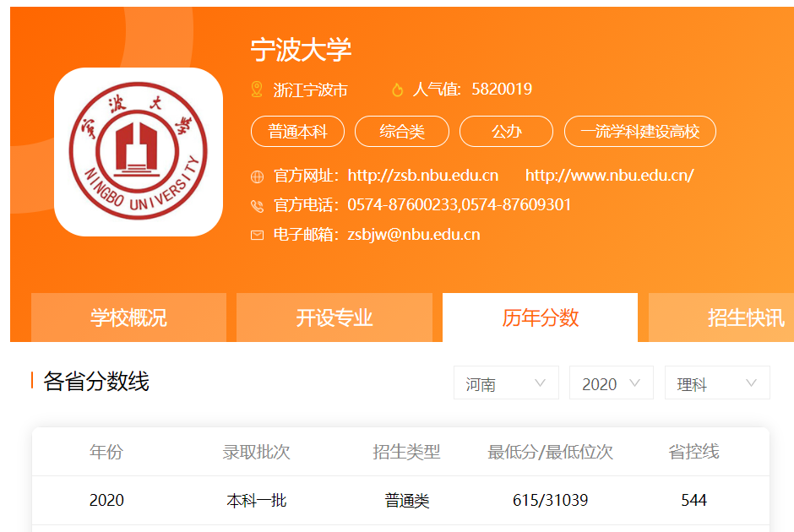Open the 河南 province dropdown
The width and height of the screenshot is (794, 532).
coord(506,383)
